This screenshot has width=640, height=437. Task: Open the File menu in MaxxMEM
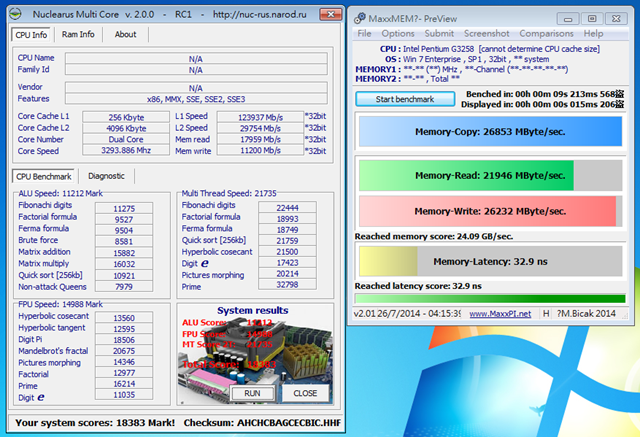364,33
